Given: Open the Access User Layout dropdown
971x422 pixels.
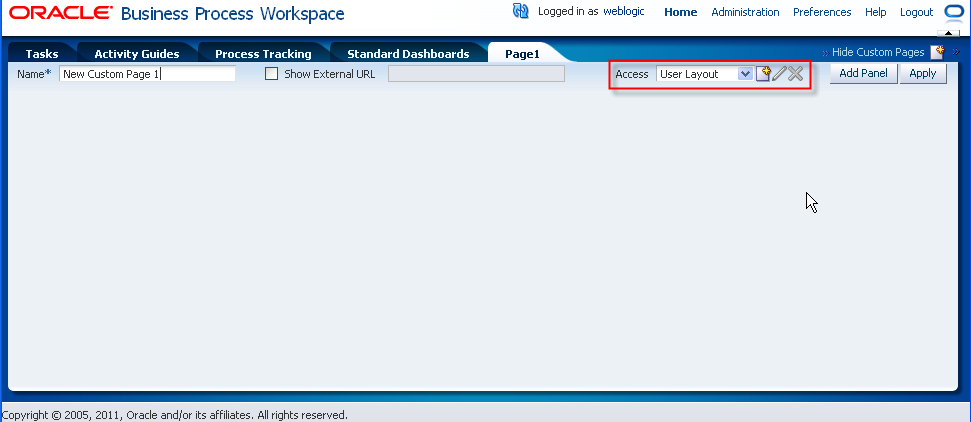Looking at the screenshot, I should (x=705, y=74).
